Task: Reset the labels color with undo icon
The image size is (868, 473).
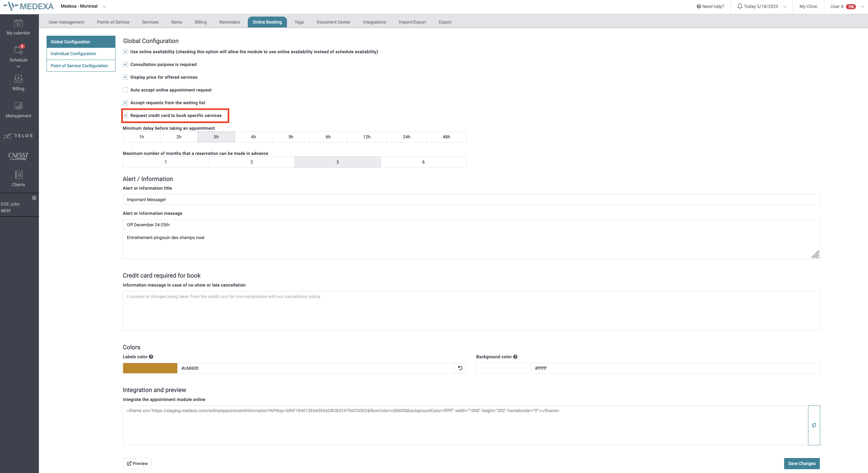Action: (x=460, y=368)
